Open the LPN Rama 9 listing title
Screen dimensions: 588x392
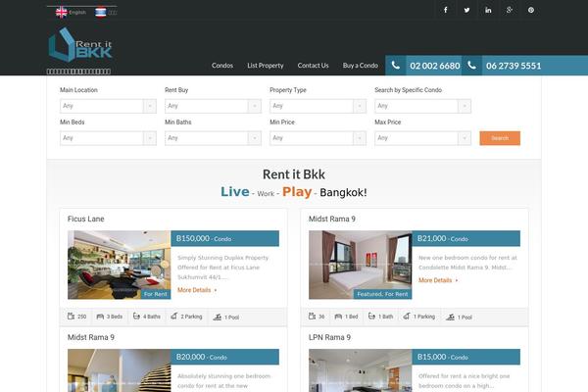click(x=329, y=337)
